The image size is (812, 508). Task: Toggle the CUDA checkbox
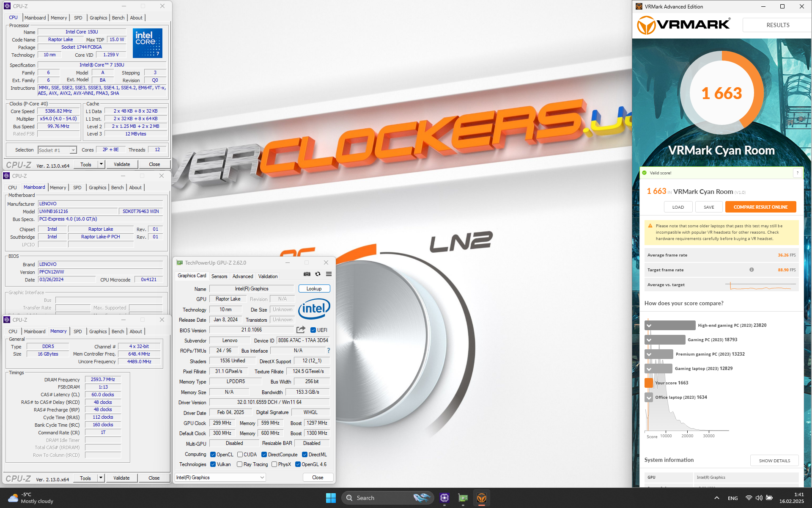point(240,455)
